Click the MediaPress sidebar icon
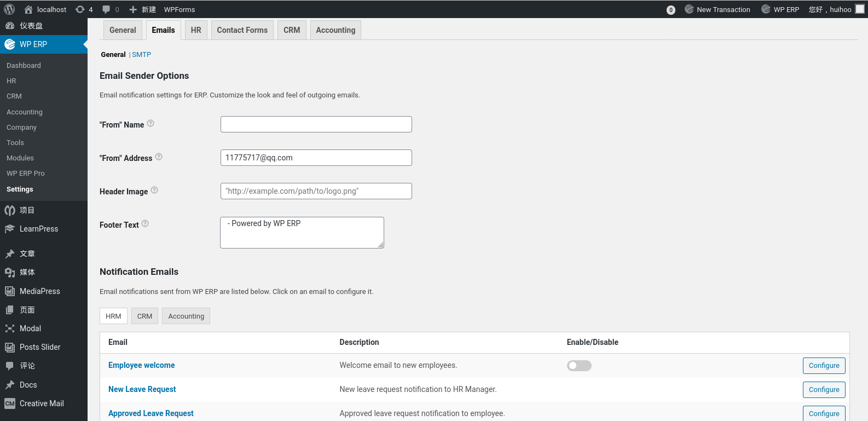 (10, 291)
